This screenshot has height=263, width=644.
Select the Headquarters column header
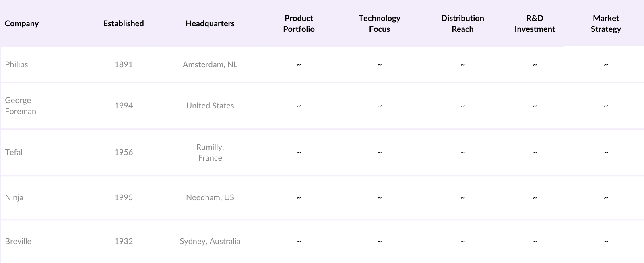(210, 23)
